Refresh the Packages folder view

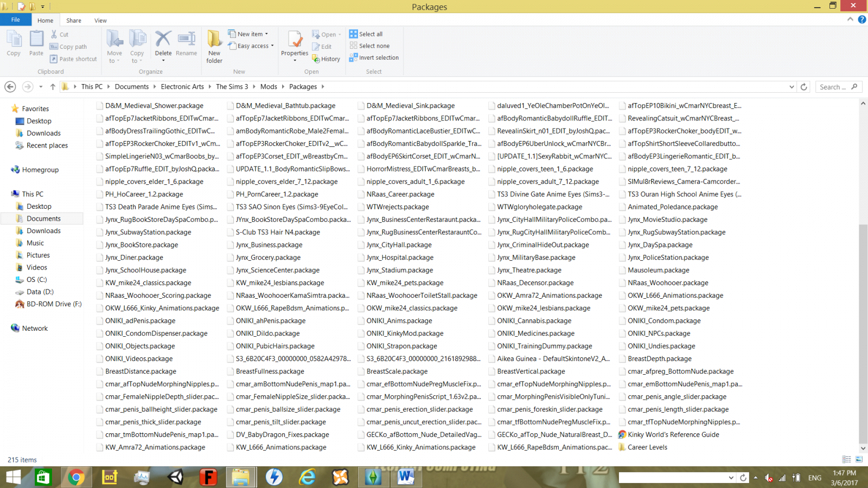coord(804,87)
